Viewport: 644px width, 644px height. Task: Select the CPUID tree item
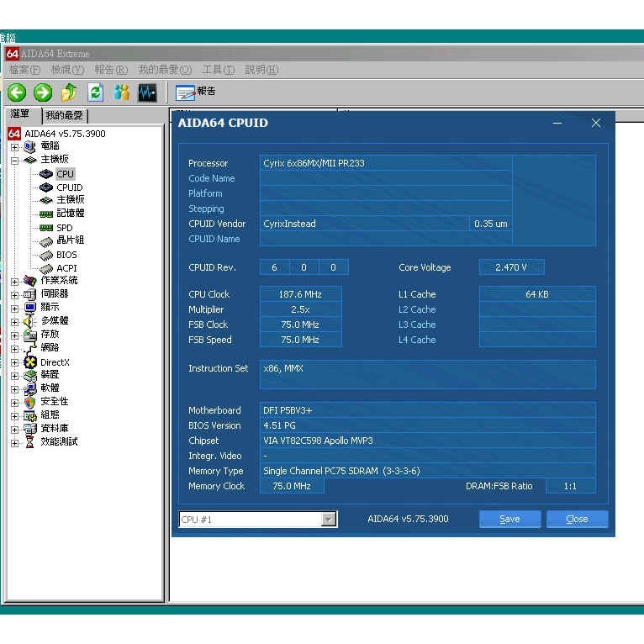click(70, 187)
